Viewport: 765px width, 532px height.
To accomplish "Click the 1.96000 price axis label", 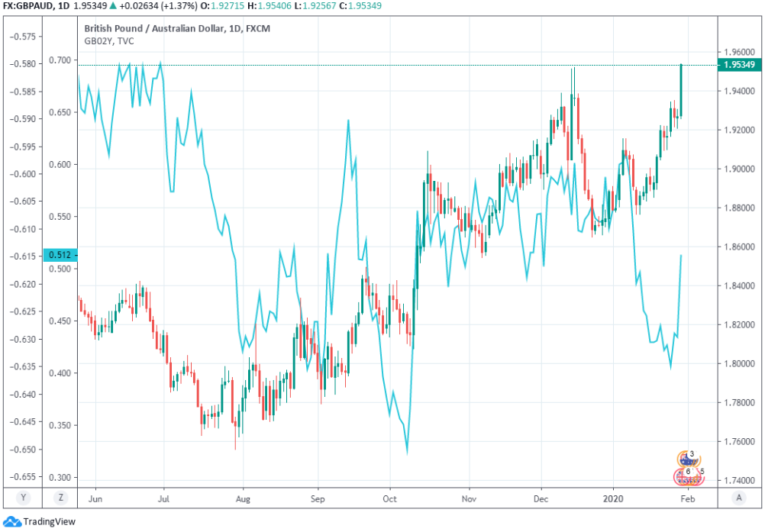I will [739, 52].
